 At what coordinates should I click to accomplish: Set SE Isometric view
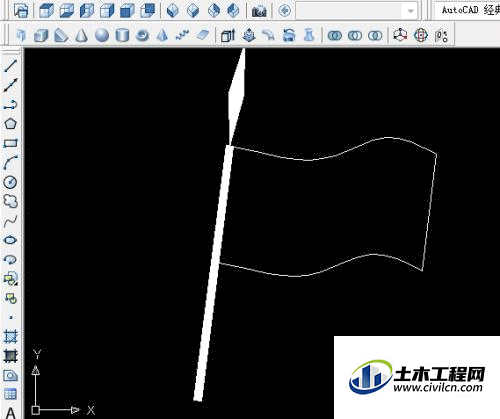[x=193, y=10]
